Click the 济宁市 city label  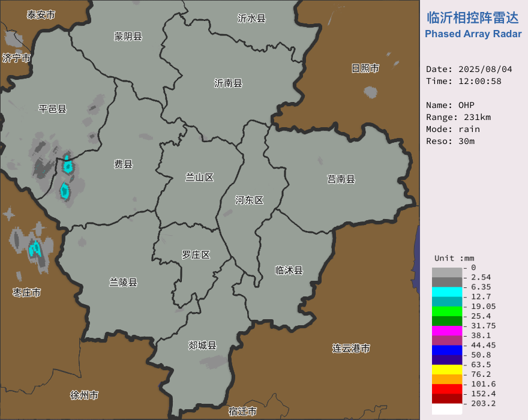click(17, 58)
